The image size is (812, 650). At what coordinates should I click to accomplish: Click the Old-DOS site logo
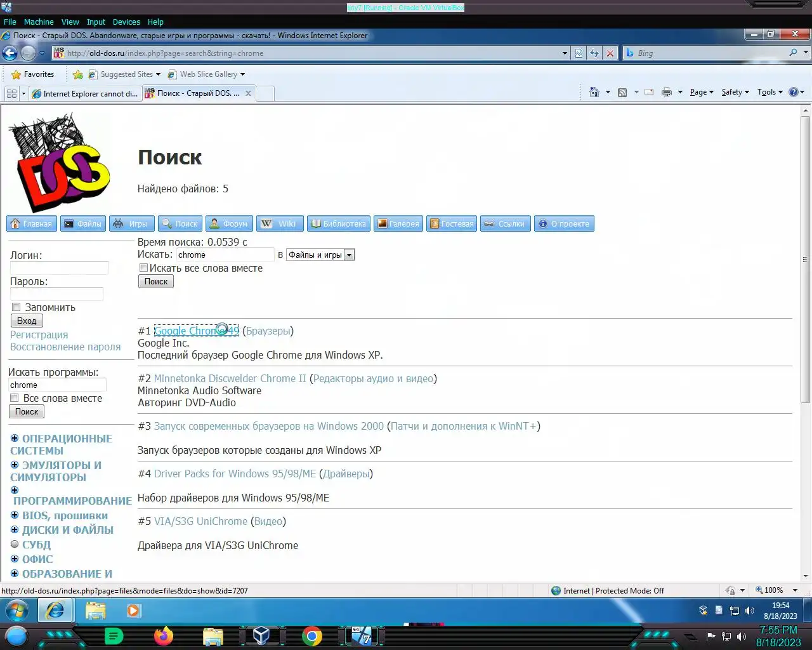(x=59, y=163)
